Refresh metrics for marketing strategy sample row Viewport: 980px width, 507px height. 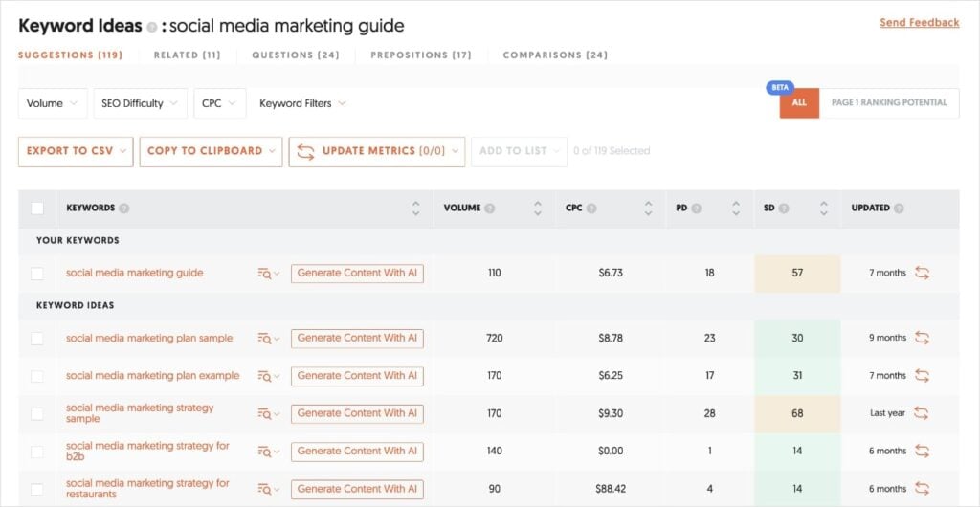point(922,413)
